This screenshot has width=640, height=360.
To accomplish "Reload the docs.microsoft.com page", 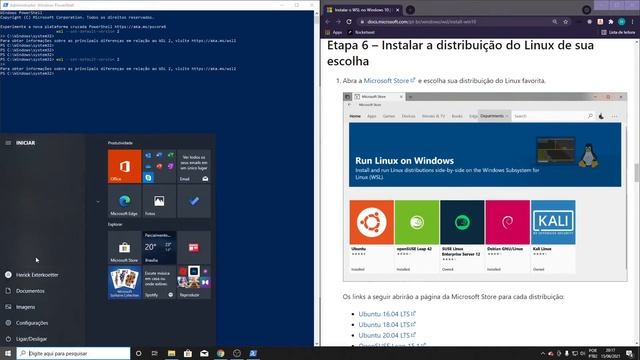I will click(x=349, y=22).
